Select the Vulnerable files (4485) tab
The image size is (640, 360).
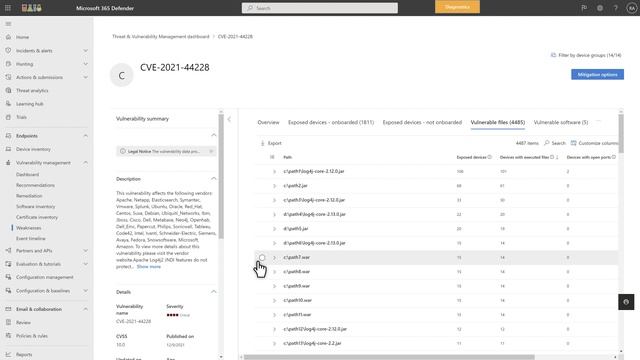pos(498,122)
